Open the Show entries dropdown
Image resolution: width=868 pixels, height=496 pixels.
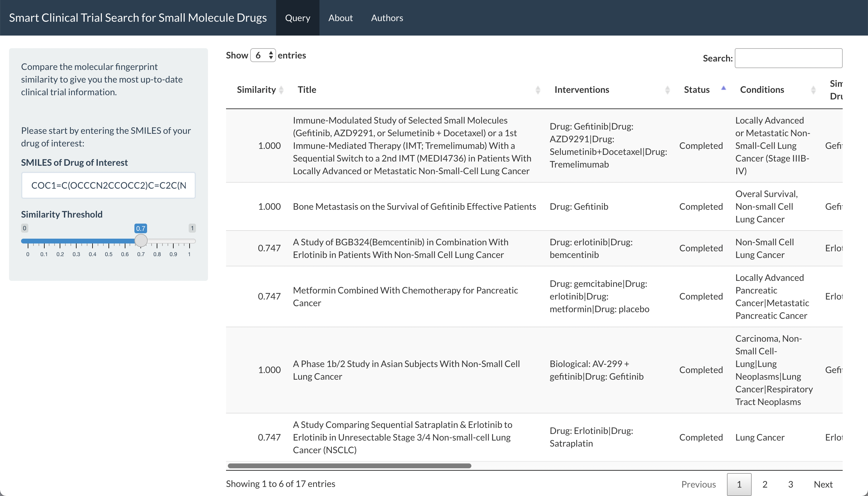click(263, 55)
